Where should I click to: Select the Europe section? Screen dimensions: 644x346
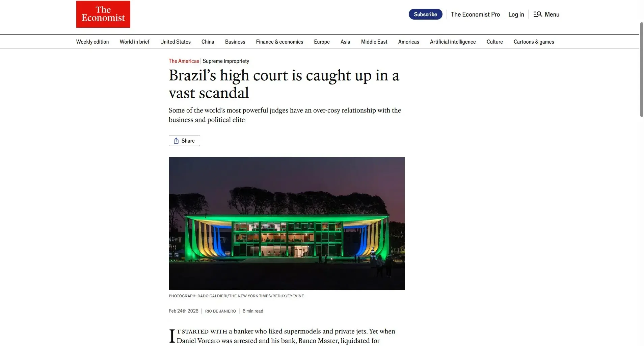(x=322, y=42)
